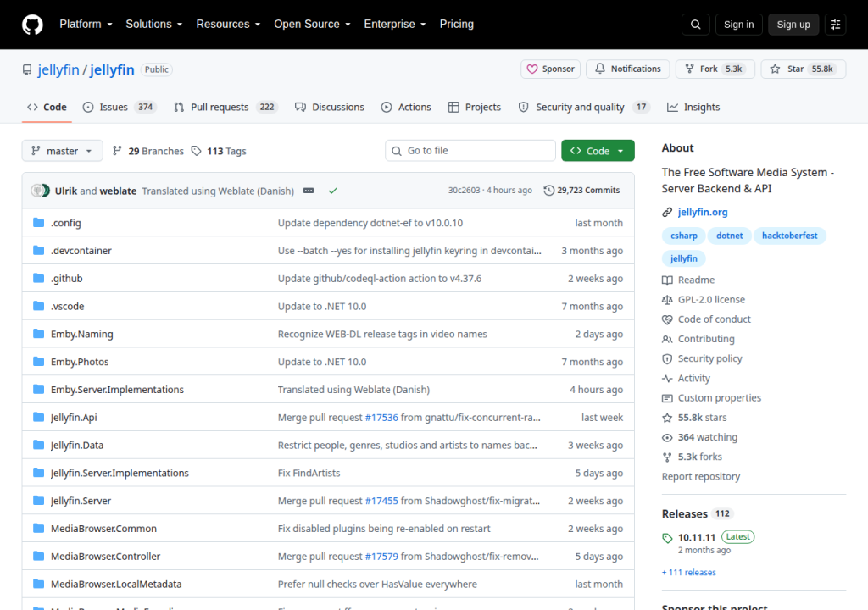Switch to the Projects tab
The image size is (868, 610).
tap(475, 107)
